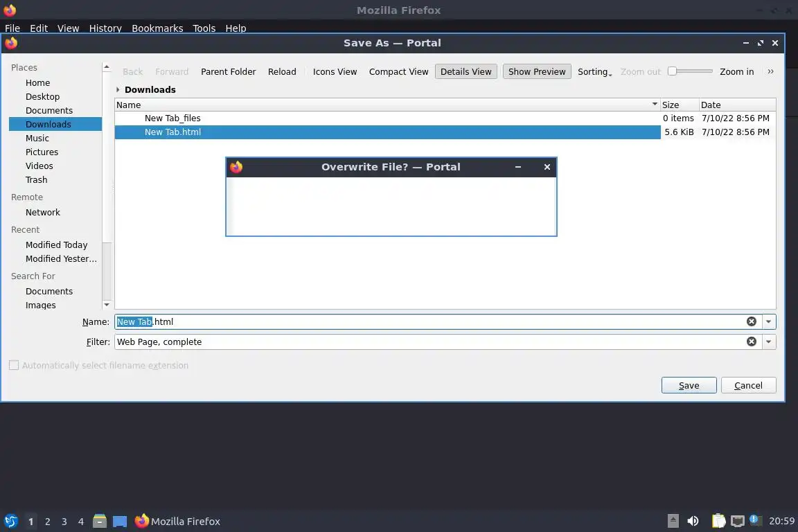This screenshot has height=532, width=798.
Task: Click the show desktop taskbar icon
Action: coord(120,522)
